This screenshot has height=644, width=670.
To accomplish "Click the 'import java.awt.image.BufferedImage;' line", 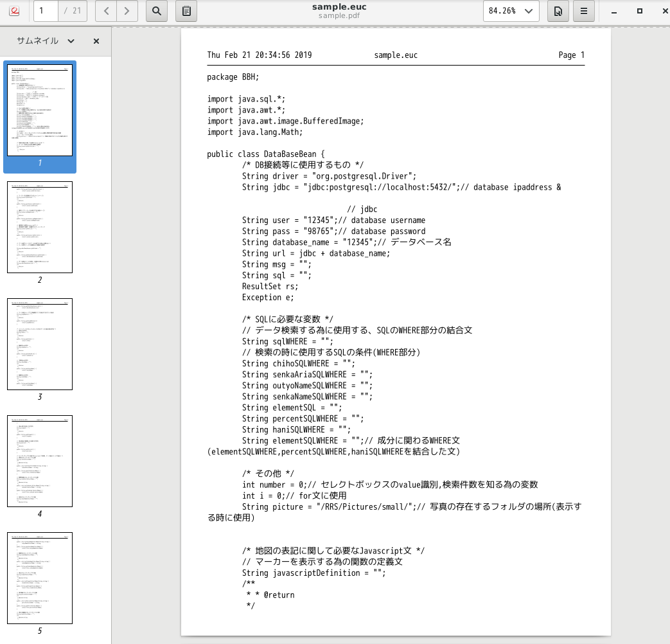I will click(x=285, y=121).
